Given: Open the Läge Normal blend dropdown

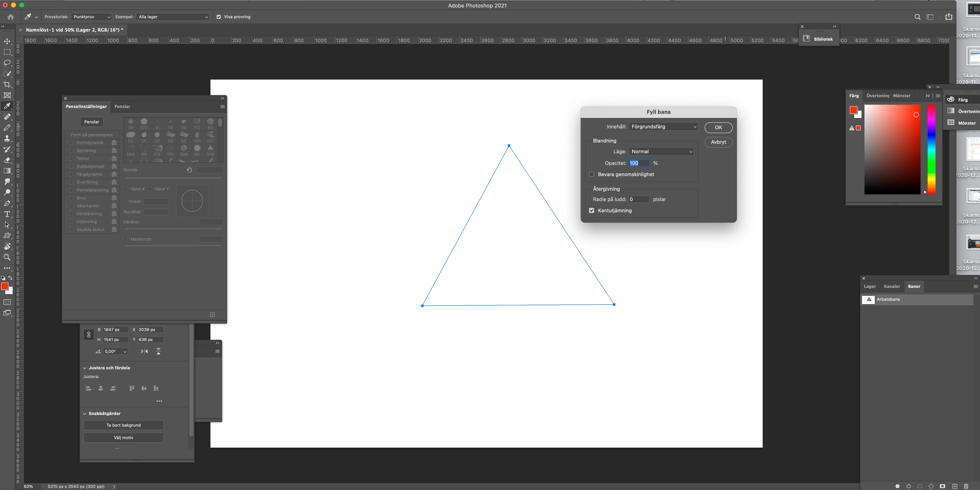Looking at the screenshot, I should (x=661, y=151).
